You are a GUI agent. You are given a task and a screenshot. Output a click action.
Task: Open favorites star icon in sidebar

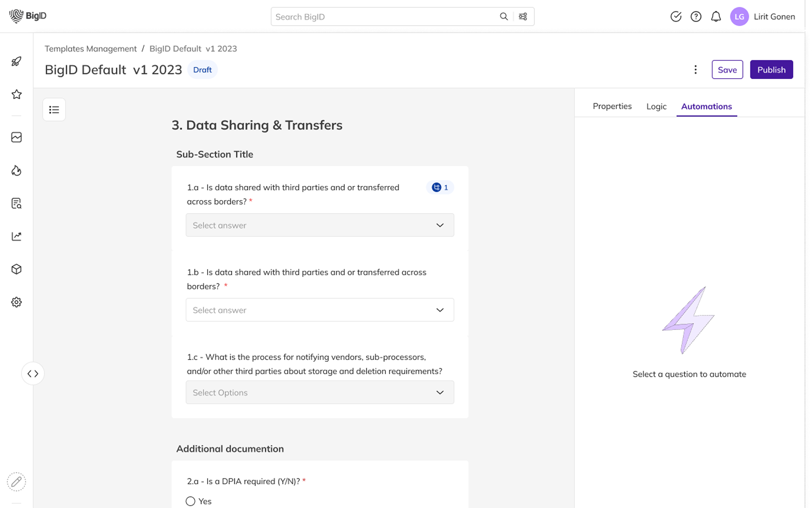[x=16, y=94]
